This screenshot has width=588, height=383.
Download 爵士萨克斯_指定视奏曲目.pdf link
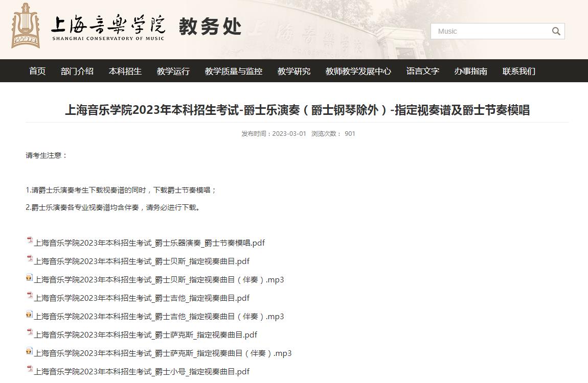(x=146, y=334)
